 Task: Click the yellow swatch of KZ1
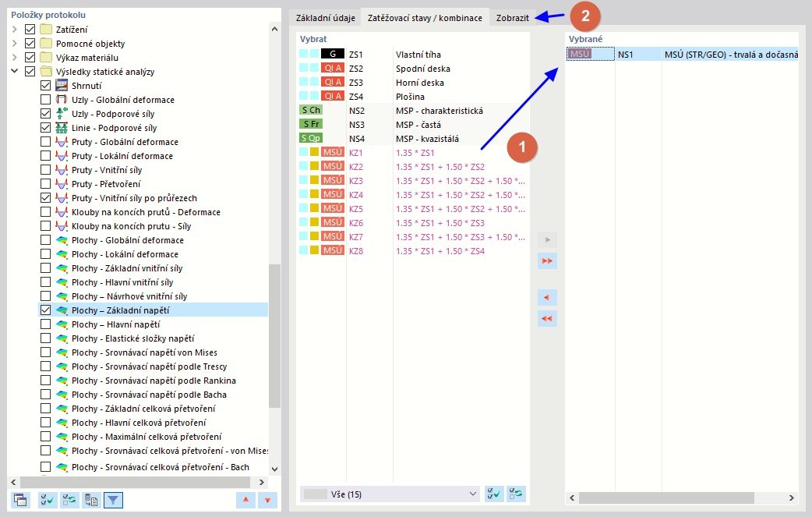314,152
